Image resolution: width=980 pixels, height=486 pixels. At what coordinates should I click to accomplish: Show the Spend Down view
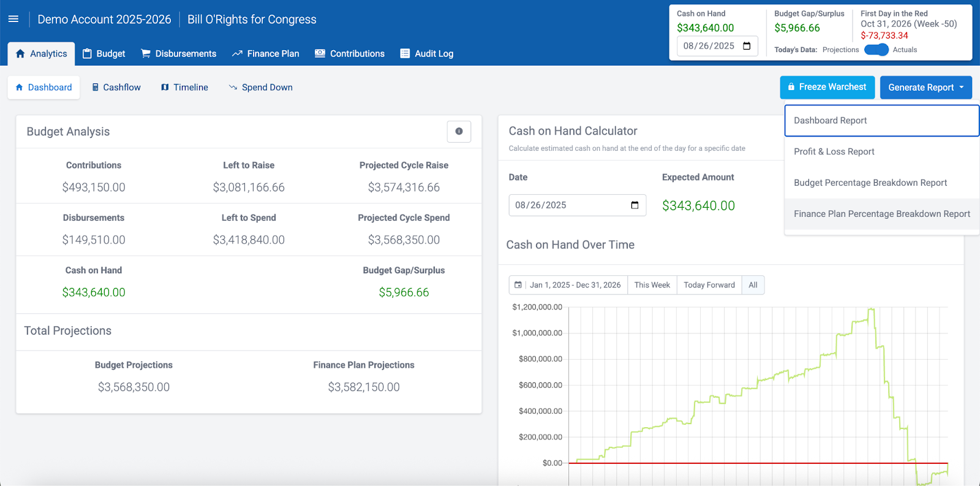point(261,87)
